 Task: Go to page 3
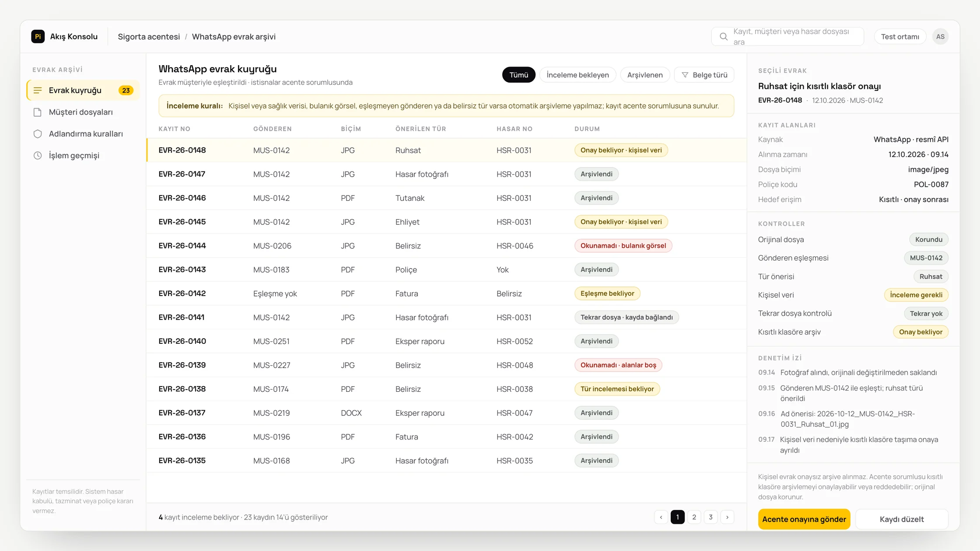710,517
